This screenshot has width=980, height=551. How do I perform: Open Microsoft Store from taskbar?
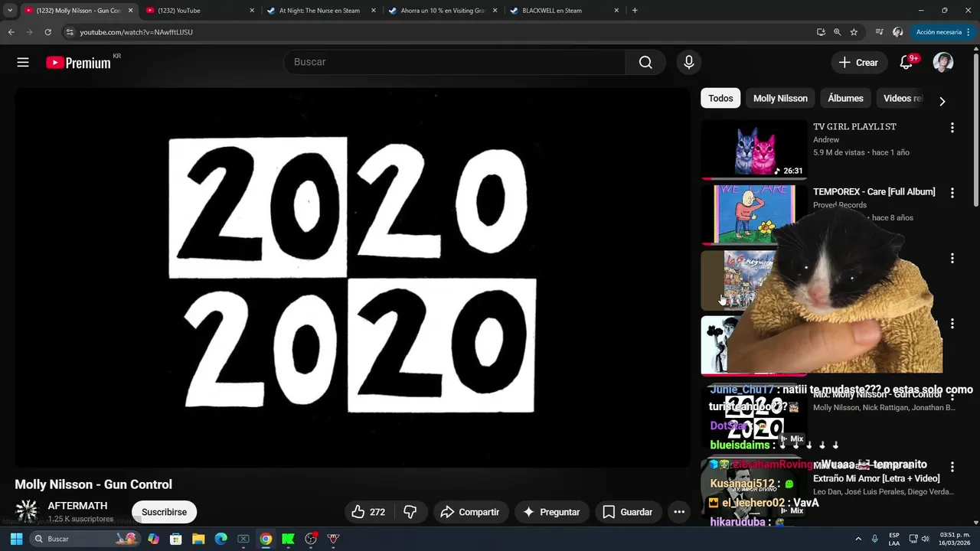click(175, 539)
